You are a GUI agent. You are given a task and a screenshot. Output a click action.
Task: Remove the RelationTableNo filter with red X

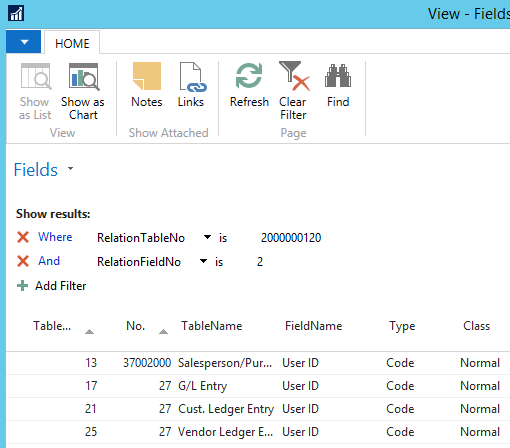click(x=23, y=237)
